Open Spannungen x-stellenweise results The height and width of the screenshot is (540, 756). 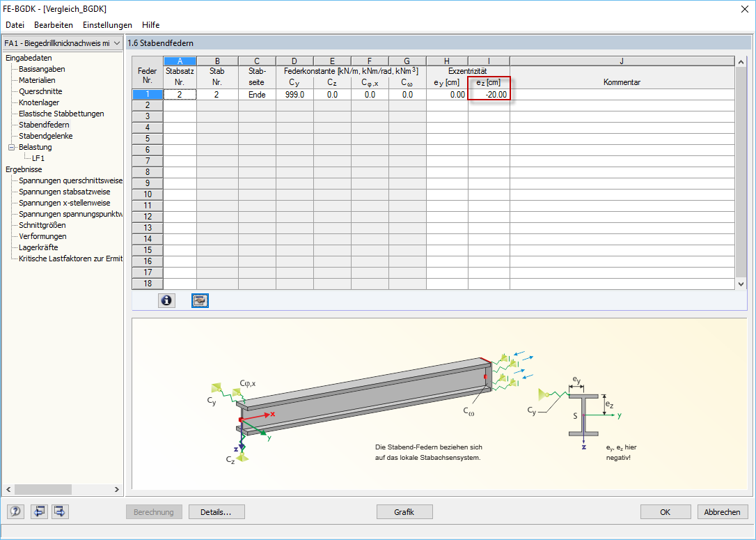65,203
